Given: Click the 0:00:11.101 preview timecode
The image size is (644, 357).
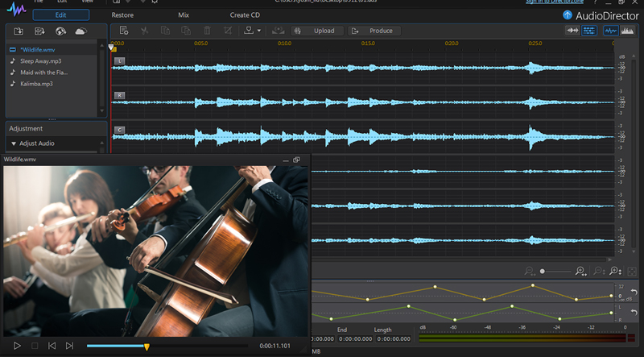Looking at the screenshot, I should pyautogui.click(x=275, y=347).
